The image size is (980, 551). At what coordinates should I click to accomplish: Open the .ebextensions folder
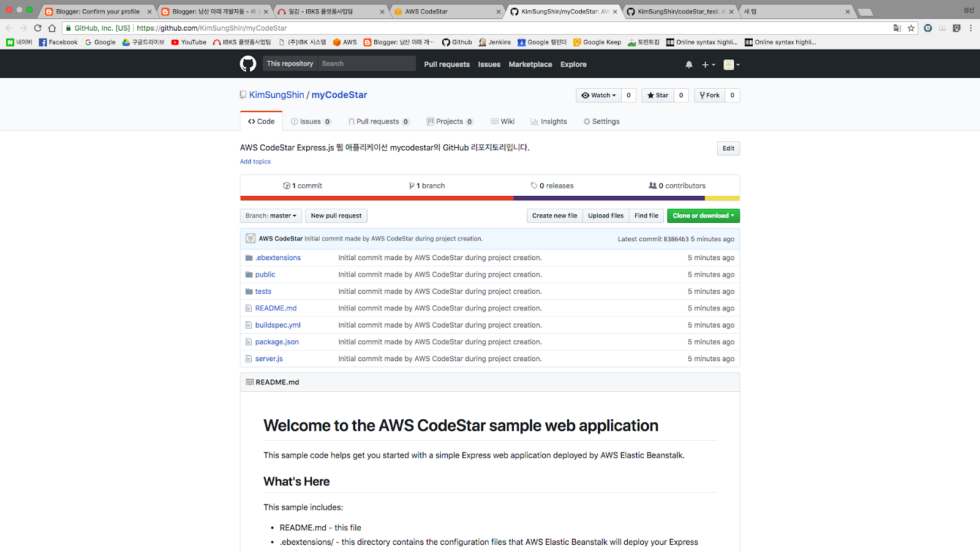pos(278,258)
